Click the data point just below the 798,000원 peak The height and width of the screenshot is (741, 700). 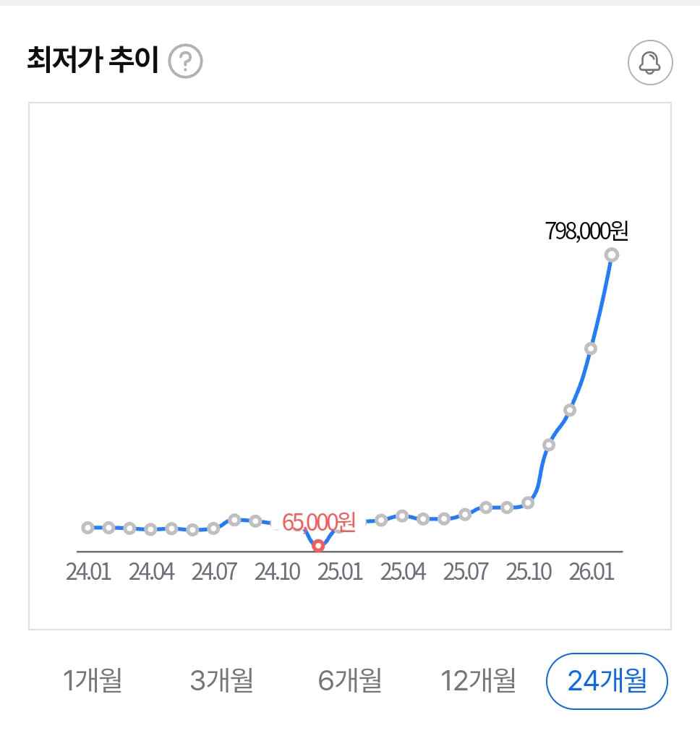click(x=591, y=348)
